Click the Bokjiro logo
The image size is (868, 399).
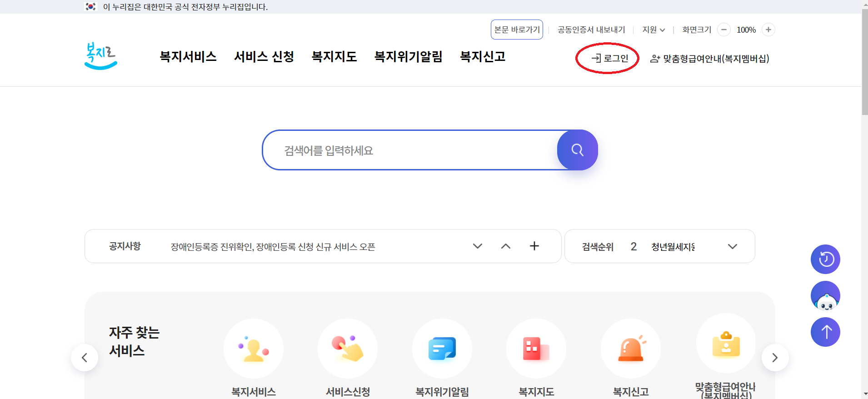101,56
